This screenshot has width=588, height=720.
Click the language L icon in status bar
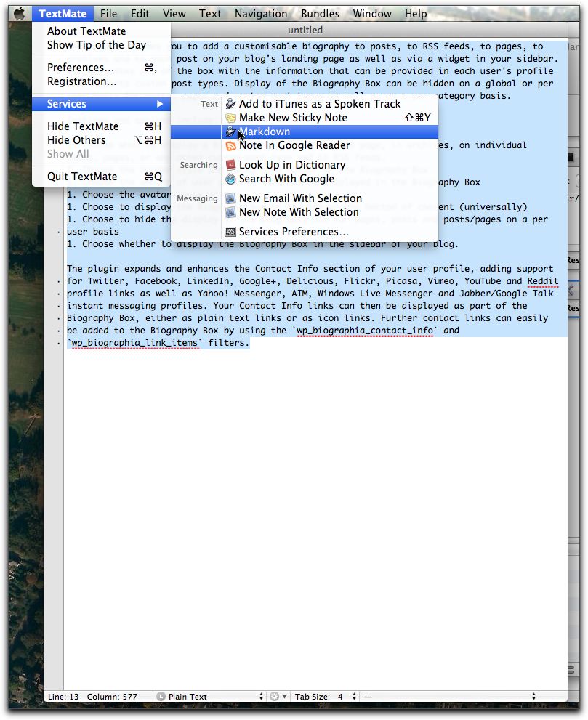161,696
